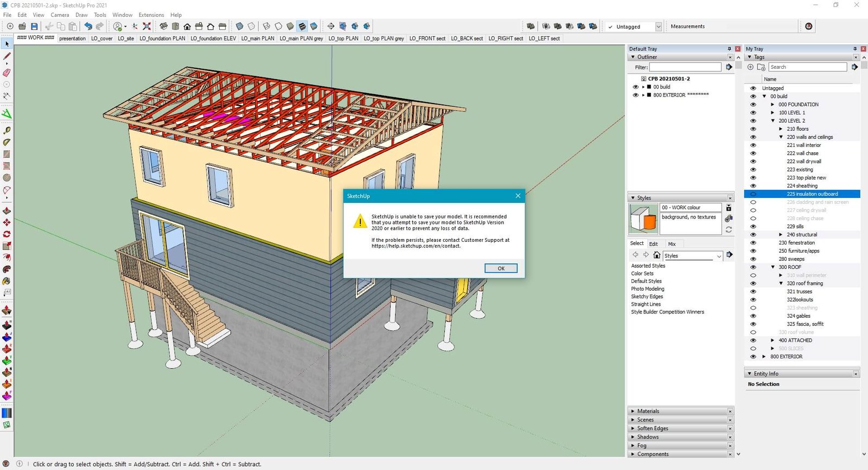Click the Styles home icon
Screen dimensions: 868x470
pos(656,255)
